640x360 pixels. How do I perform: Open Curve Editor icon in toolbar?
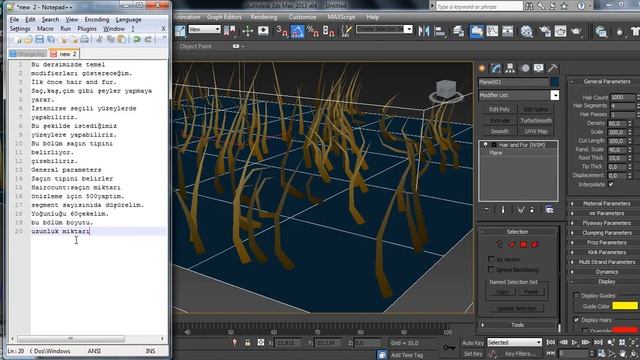492,31
